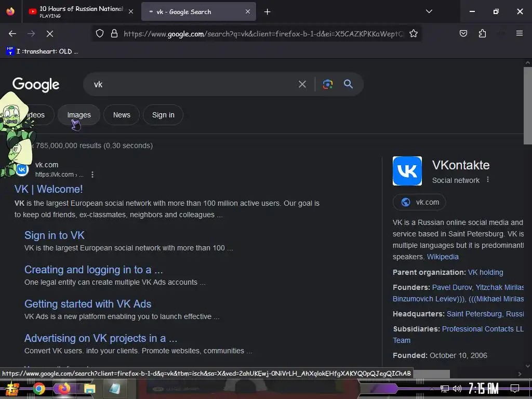Open the Pavel Durov founder link
532x399 pixels.
coord(452,287)
